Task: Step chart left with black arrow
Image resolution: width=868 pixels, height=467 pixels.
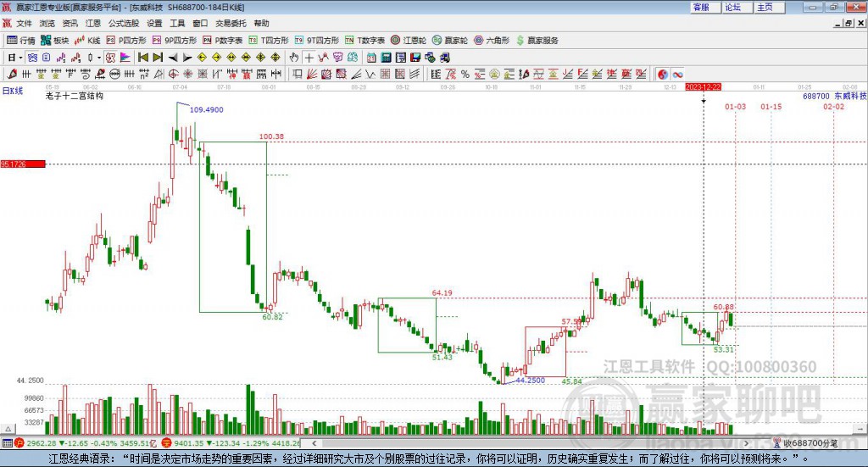Action: point(173,58)
